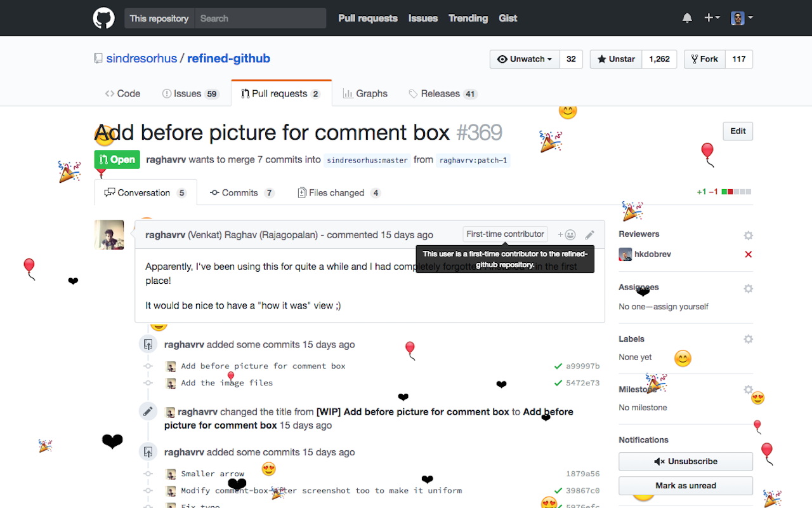Go to the GitHub home logo
The image size is (812, 508).
tap(104, 18)
